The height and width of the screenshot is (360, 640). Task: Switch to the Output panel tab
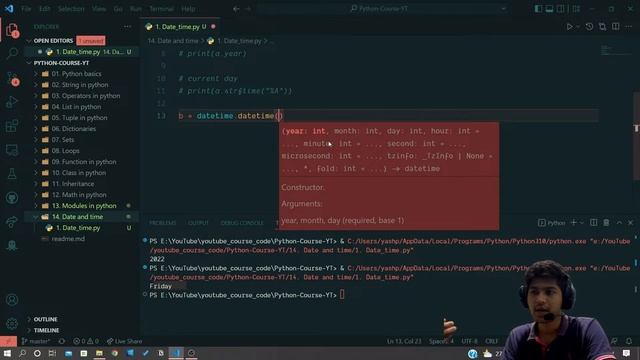(198, 223)
